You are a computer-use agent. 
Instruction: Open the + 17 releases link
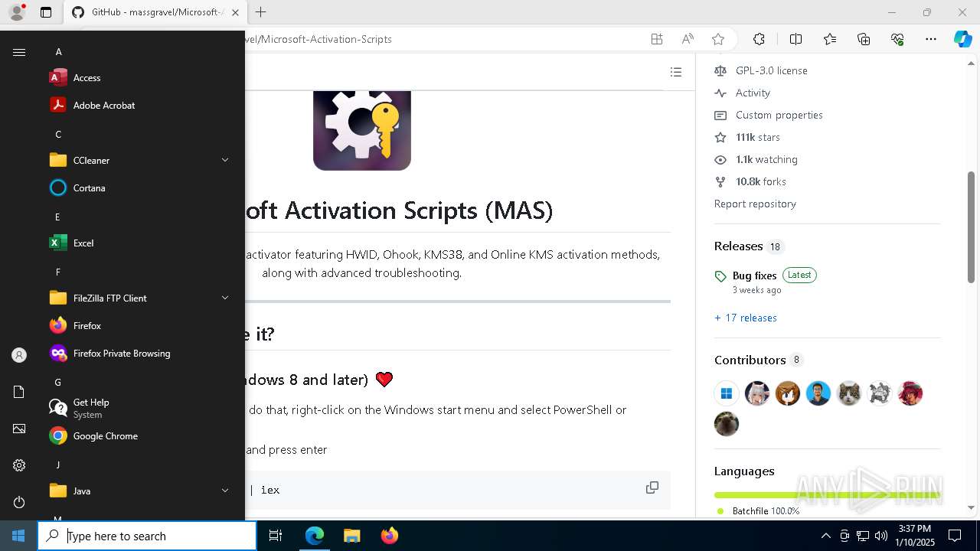click(x=746, y=318)
